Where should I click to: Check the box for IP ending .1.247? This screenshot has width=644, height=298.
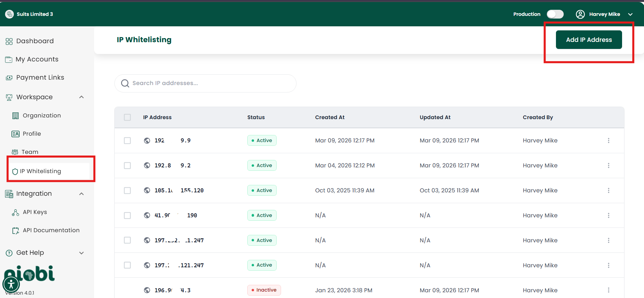127,240
